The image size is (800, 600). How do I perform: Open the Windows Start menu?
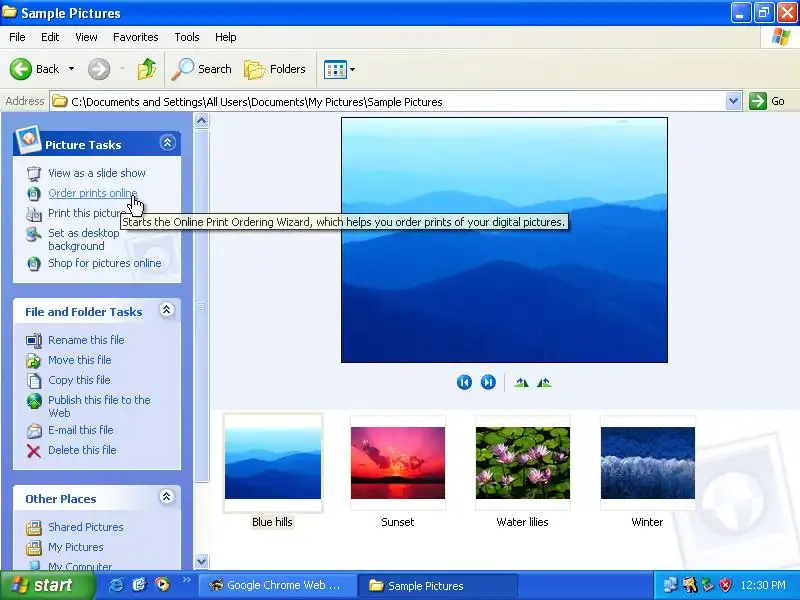[46, 585]
